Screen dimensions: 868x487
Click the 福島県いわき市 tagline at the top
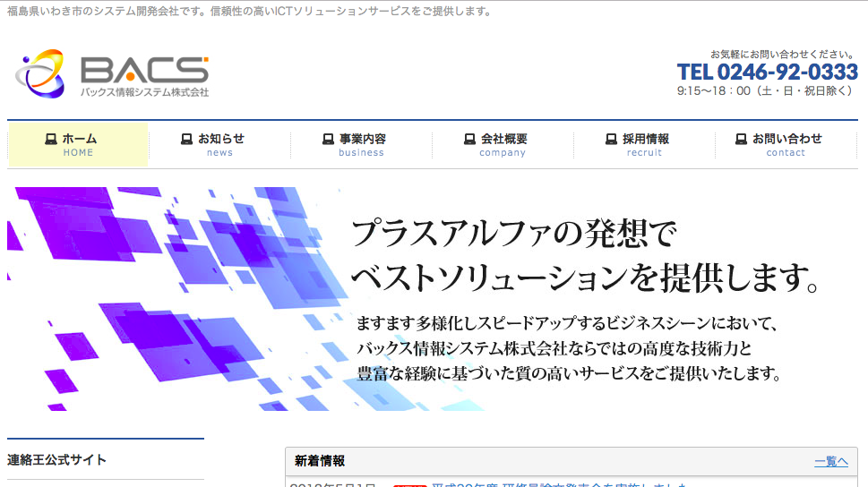coord(249,11)
